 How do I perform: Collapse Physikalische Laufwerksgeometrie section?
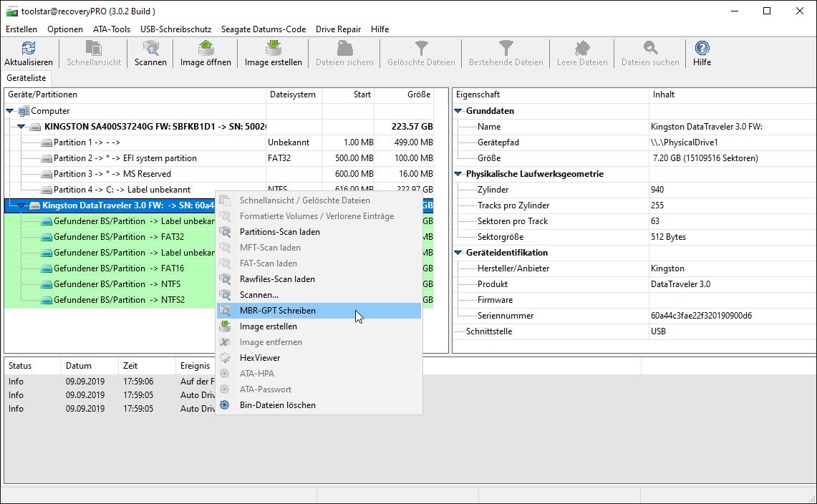coord(458,174)
